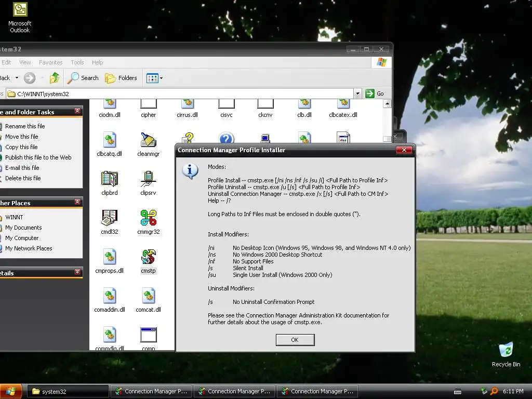Open the Favorites menu
This screenshot has width=532, height=399.
[x=50, y=62]
